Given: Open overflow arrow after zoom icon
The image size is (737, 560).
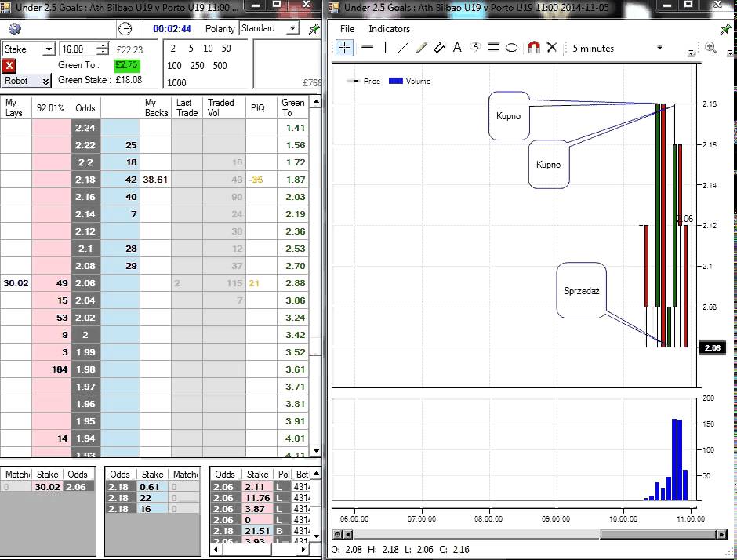Looking at the screenshot, I should (730, 53).
